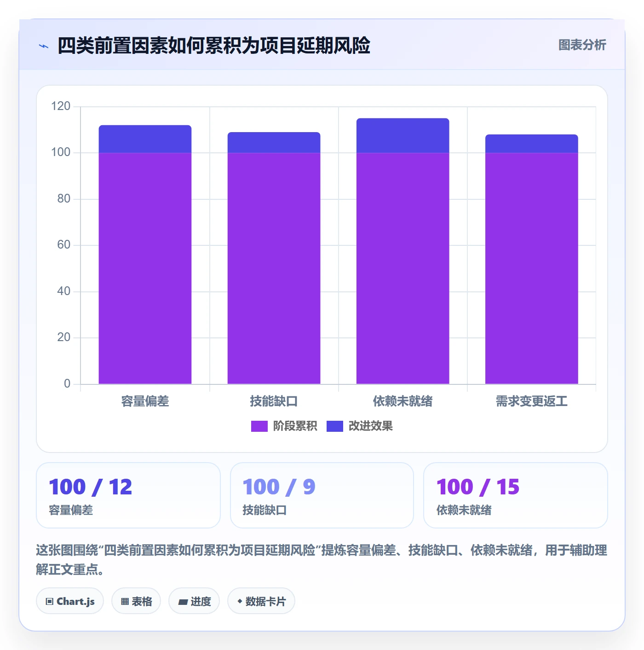The width and height of the screenshot is (644, 650).
Task: Click the purple 技能缺口 bar segment
Action: [274, 268]
